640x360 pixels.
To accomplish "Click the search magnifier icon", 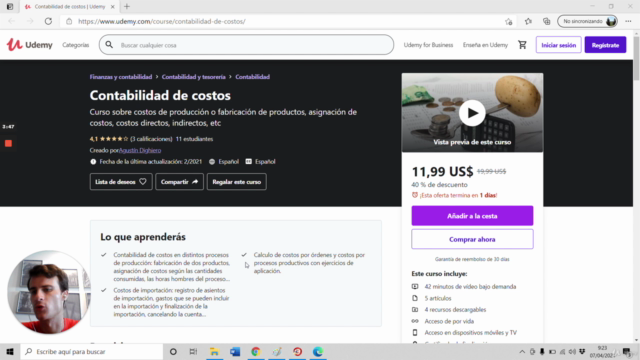I will pyautogui.click(x=109, y=45).
